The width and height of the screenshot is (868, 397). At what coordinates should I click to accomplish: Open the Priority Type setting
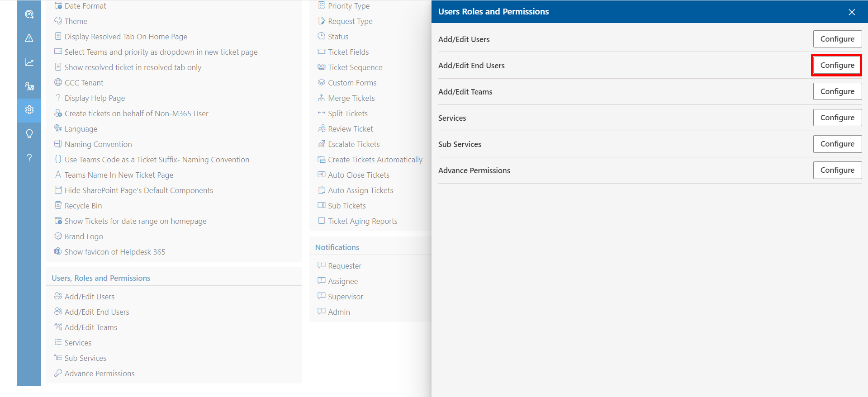[349, 6]
